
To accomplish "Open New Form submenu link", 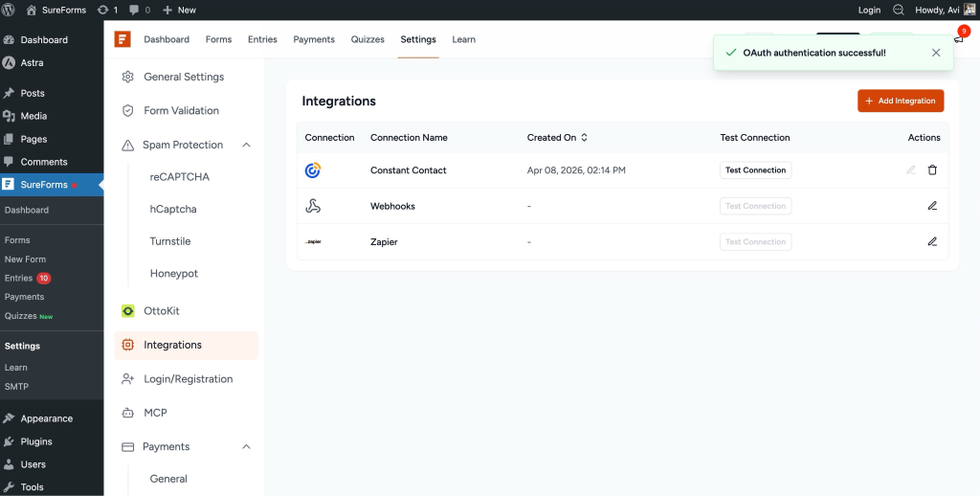I will tap(25, 259).
